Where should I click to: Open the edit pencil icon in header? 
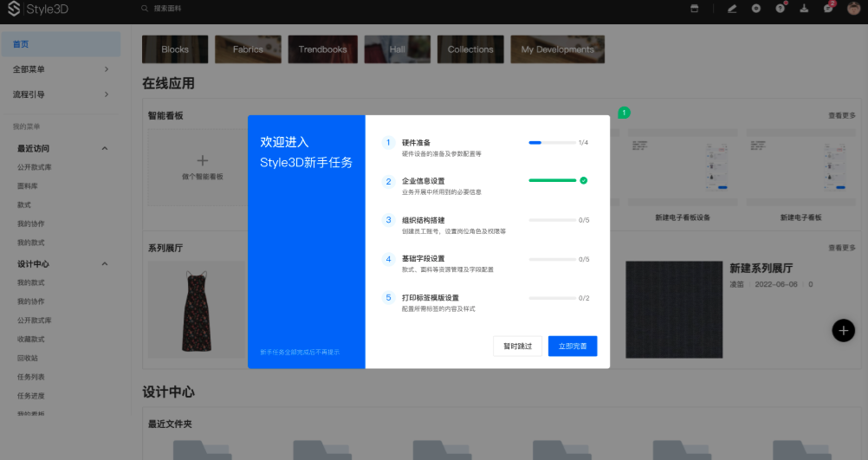(732, 8)
